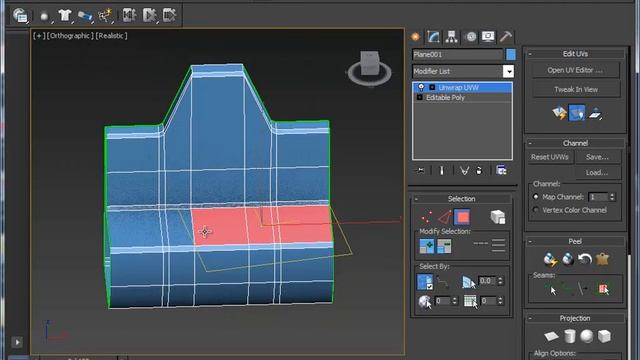Open the Modifier List dropdown arrow
This screenshot has width=640, height=360.
[x=509, y=71]
